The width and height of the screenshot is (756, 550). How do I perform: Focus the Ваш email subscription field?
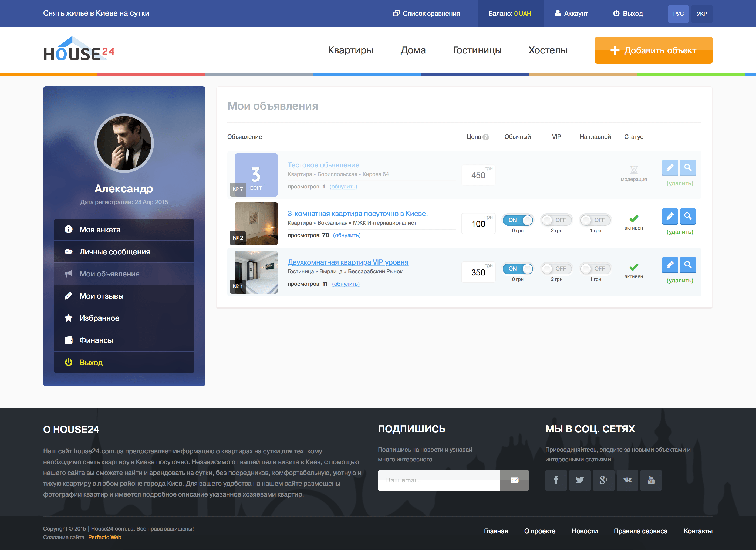tap(439, 480)
